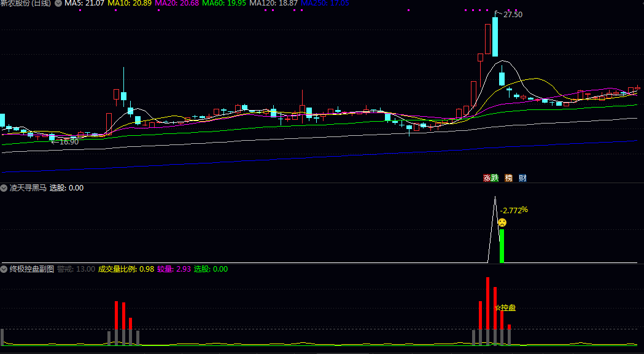Click the green bar below the sad face
Image resolution: width=644 pixels, height=354 pixels.
[502, 246]
